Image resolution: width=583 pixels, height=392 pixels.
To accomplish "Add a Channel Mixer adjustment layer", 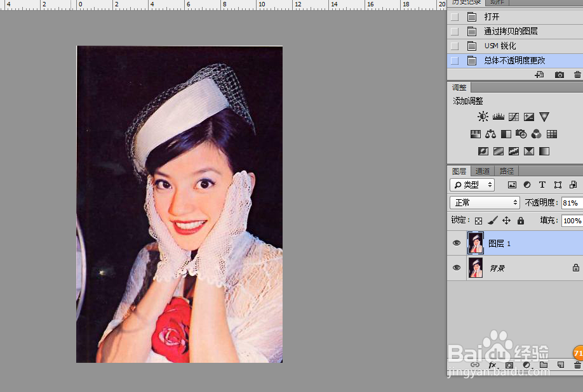I will pos(536,134).
